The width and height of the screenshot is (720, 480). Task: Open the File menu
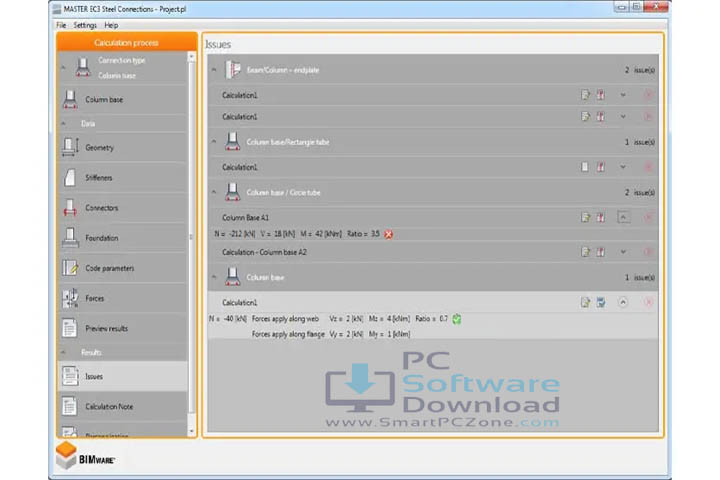61,25
